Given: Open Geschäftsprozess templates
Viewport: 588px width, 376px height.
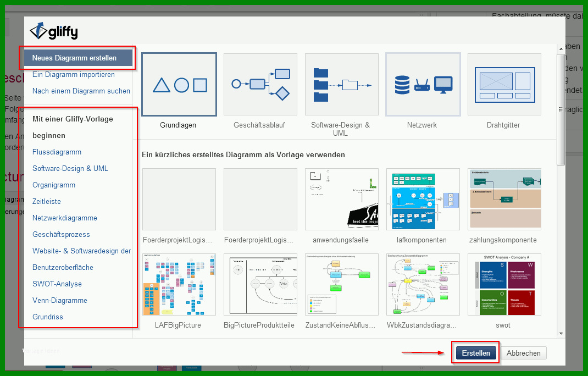Looking at the screenshot, I should coord(61,235).
